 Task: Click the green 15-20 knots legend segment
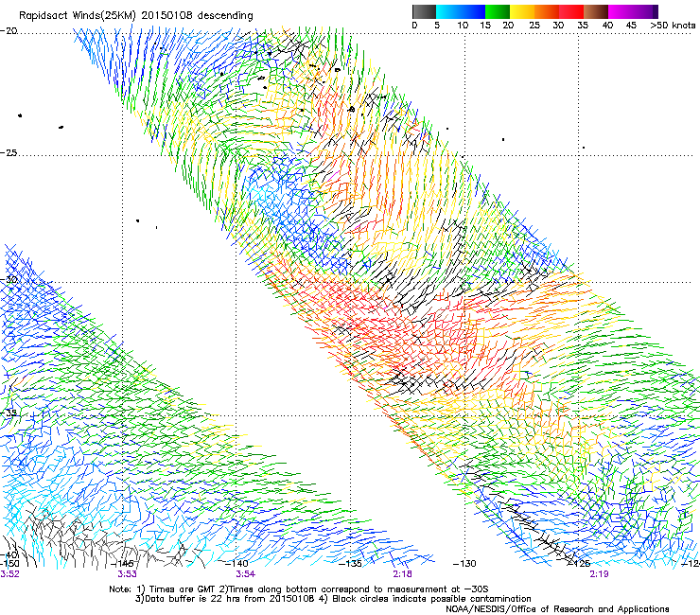pos(498,11)
